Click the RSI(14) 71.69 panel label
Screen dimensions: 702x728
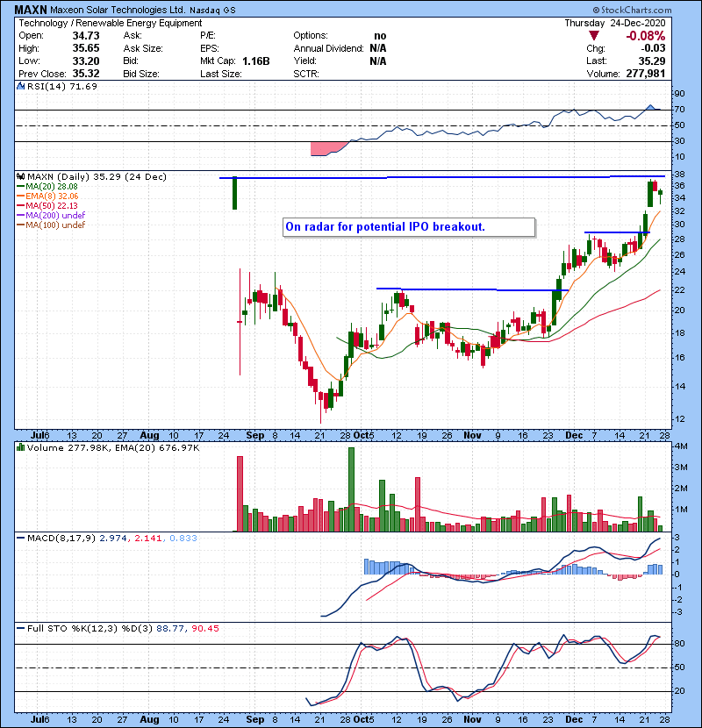tap(61, 86)
